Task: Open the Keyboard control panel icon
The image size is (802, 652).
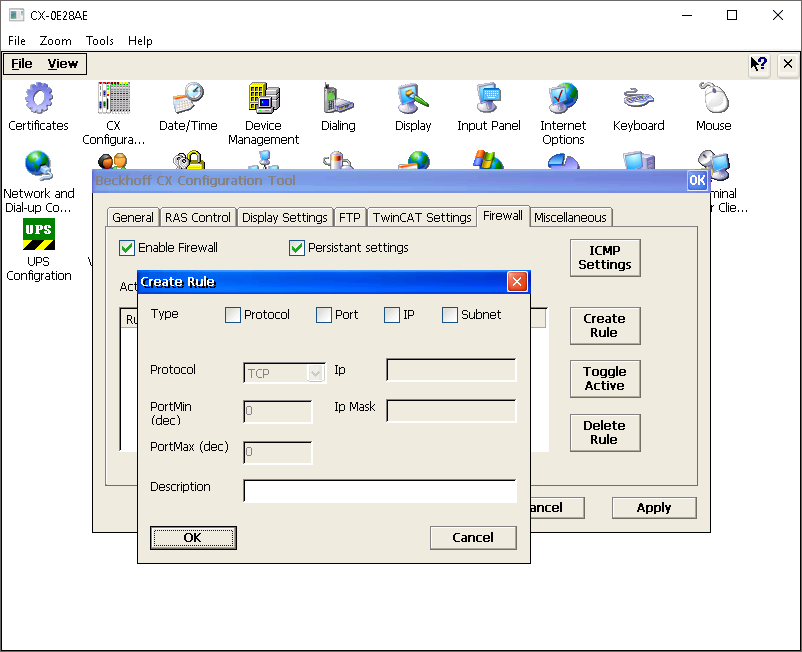Action: pyautogui.click(x=638, y=107)
